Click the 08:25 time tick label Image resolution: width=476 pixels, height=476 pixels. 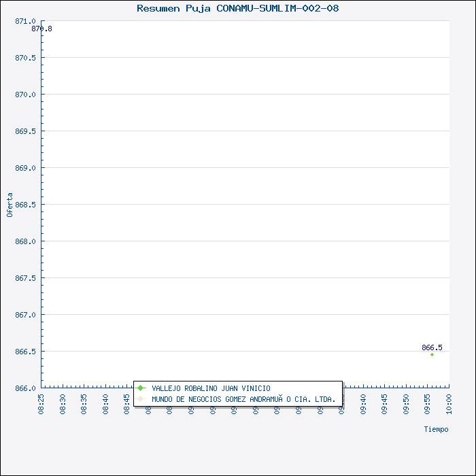(x=41, y=403)
